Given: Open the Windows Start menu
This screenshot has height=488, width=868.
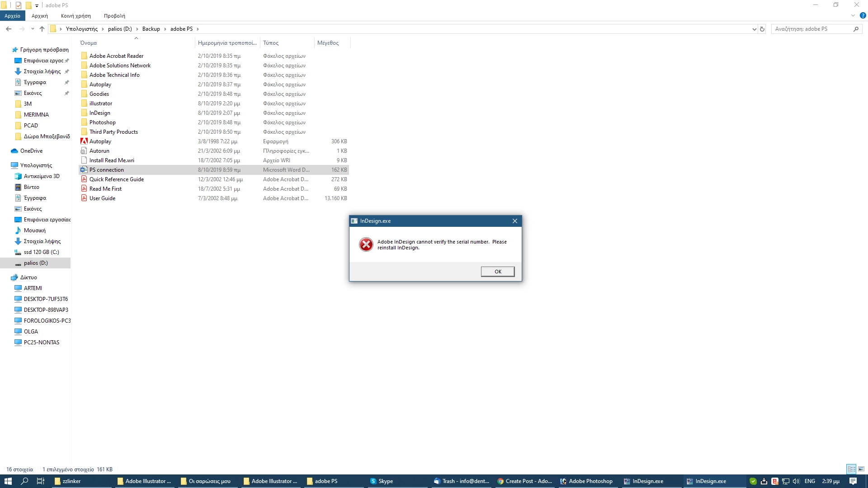Looking at the screenshot, I should (8, 481).
